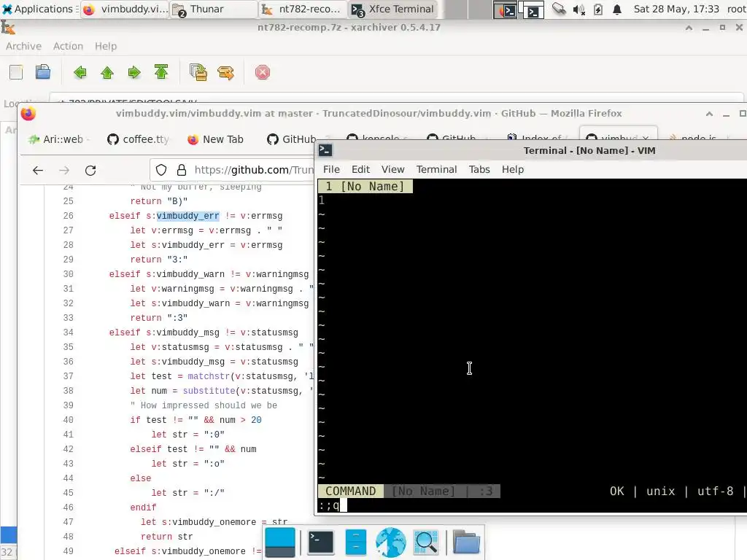Switch to the Xfce Terminal taskbar button

392,9
